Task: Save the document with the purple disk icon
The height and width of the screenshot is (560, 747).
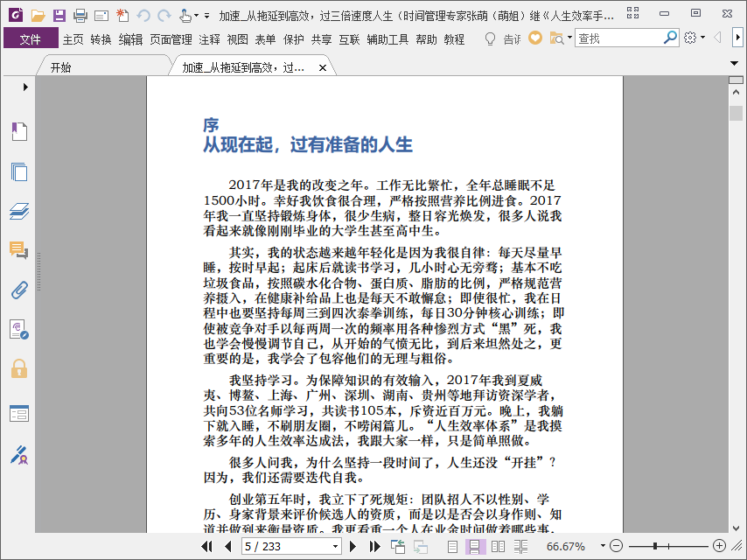Action: click(x=59, y=16)
